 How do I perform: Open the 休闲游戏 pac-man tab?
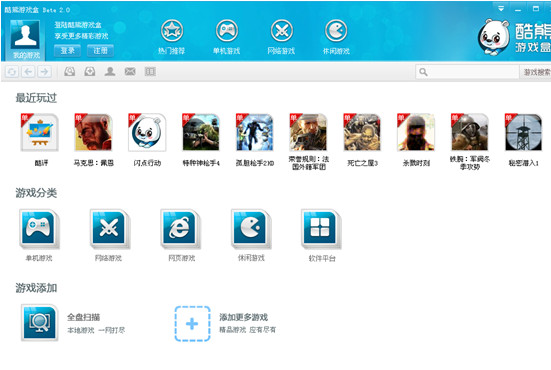point(336,31)
